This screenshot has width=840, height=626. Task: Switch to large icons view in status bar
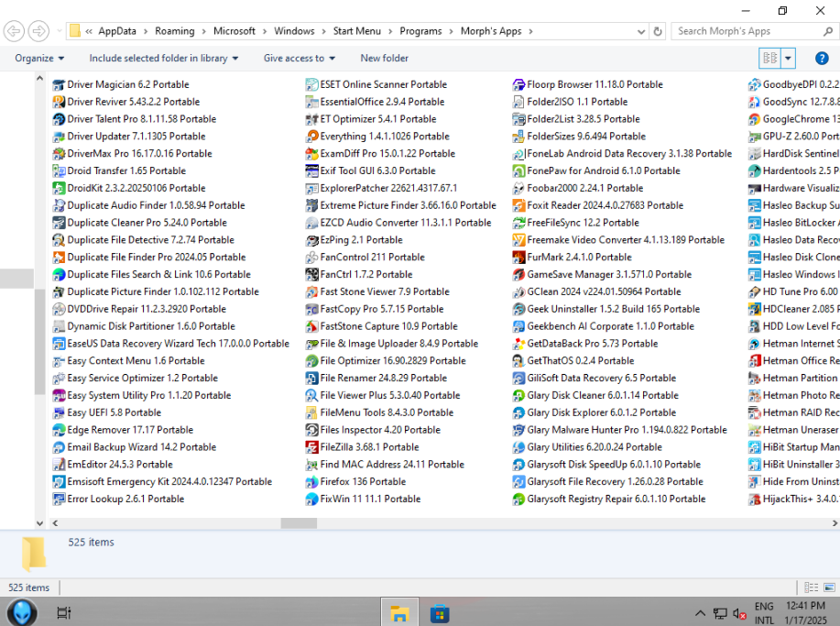tap(830, 588)
